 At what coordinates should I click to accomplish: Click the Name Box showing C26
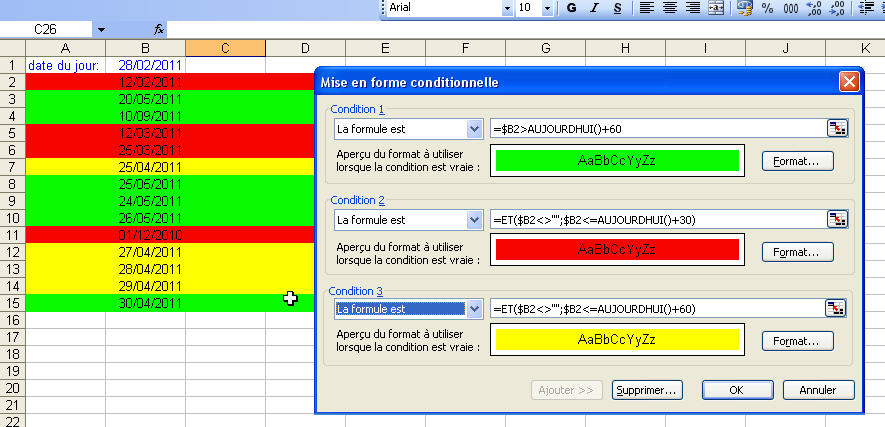(46, 29)
